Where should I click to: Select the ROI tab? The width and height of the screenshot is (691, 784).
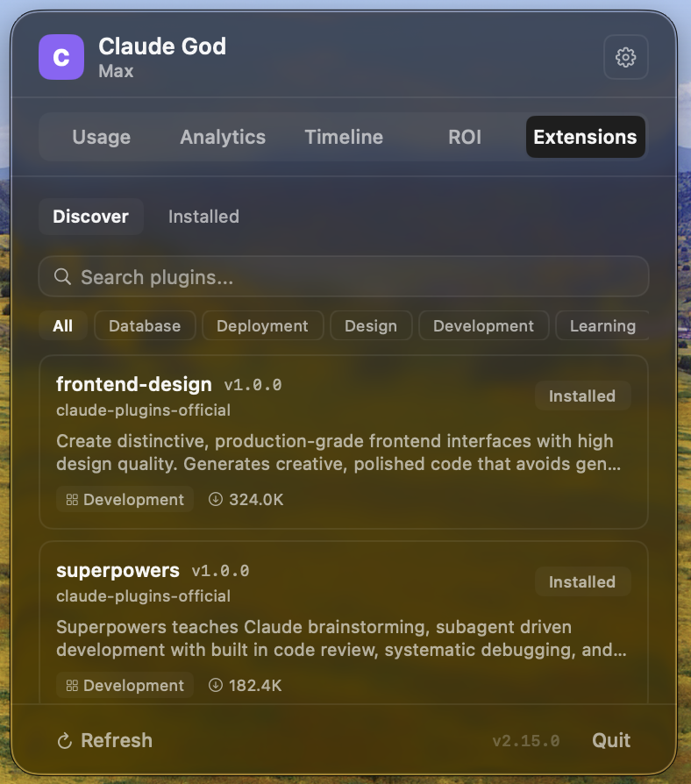(464, 137)
